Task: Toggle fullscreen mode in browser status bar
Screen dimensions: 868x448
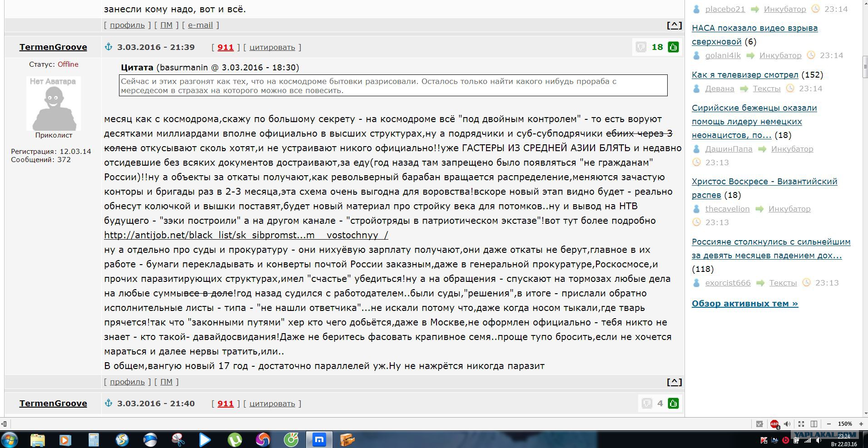Action: pos(801,424)
